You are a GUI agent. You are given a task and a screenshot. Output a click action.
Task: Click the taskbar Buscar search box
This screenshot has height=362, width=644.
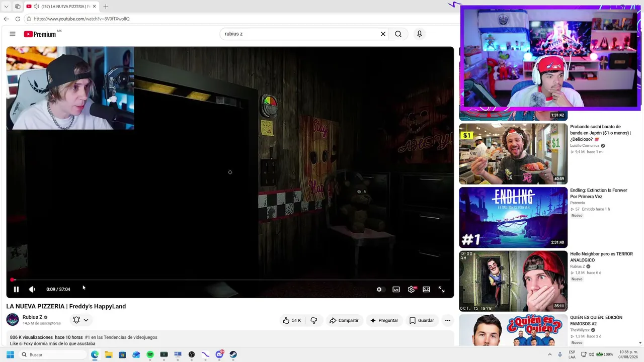coord(52,354)
